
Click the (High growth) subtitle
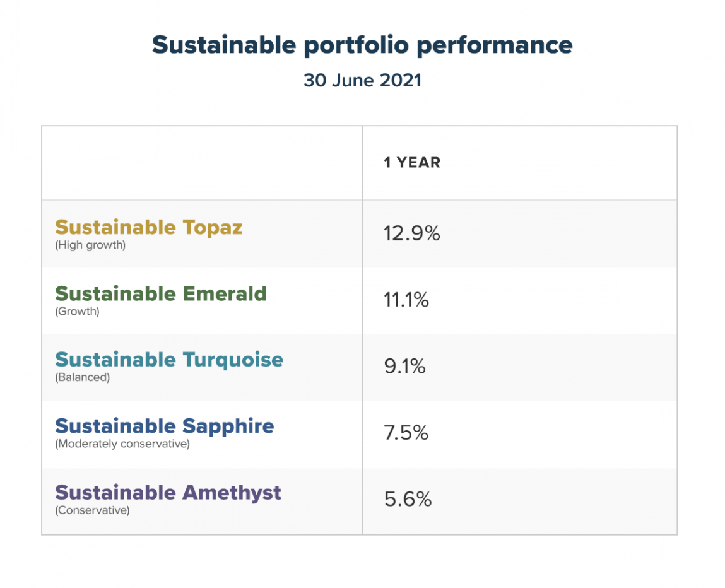click(x=90, y=245)
